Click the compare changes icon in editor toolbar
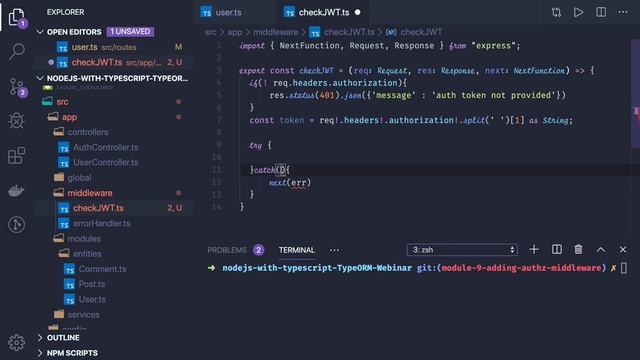Viewport: 640px width, 360px height. 556,12
